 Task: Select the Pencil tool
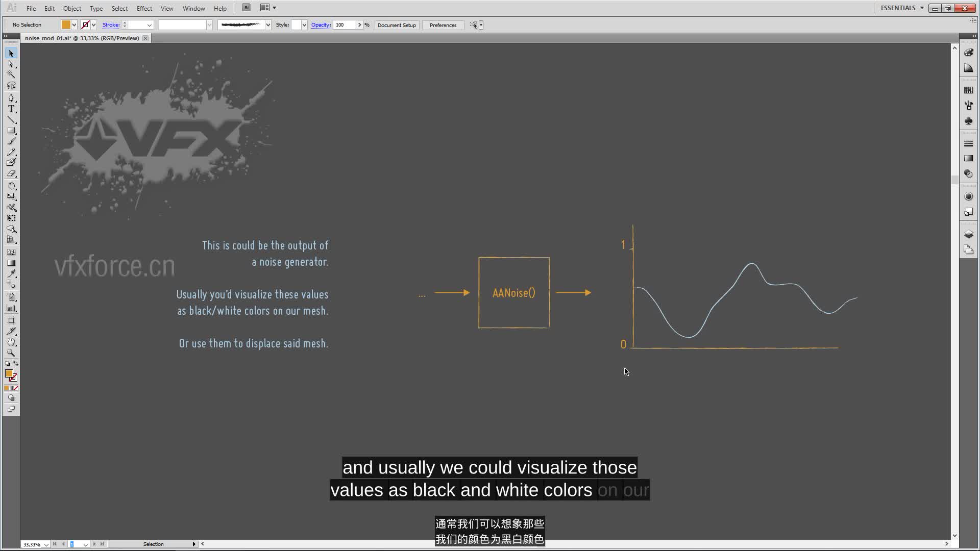11,152
